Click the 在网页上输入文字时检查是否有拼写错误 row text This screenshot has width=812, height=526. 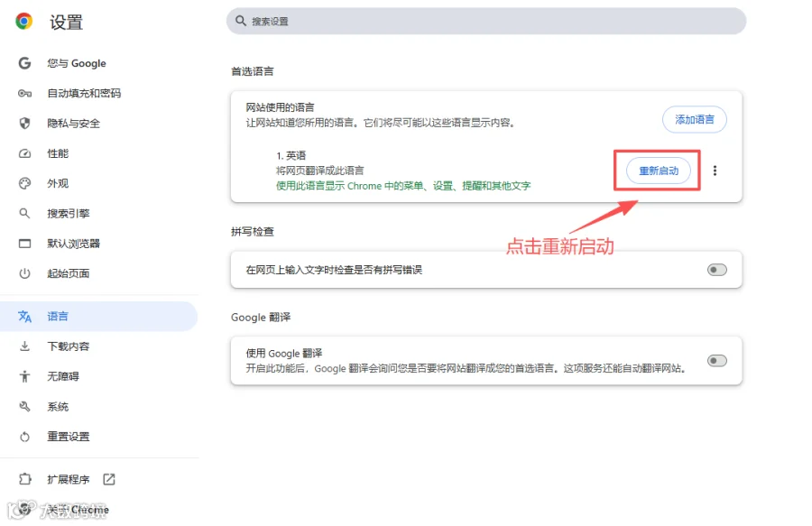coord(334,270)
